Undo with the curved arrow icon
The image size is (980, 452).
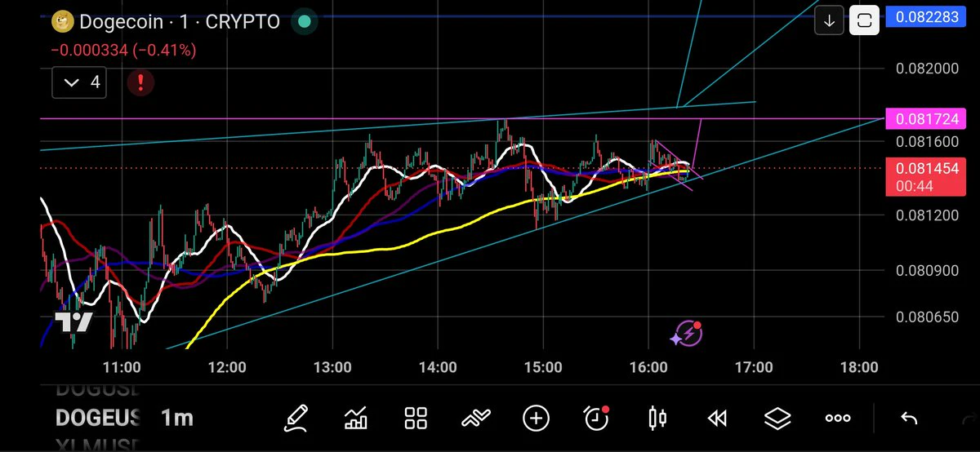[x=908, y=419]
